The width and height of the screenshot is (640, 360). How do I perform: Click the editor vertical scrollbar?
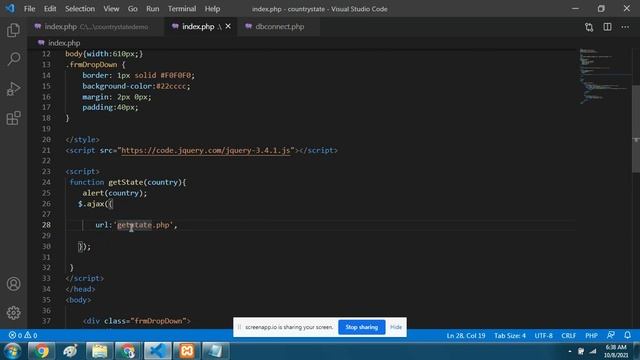[x=636, y=129]
